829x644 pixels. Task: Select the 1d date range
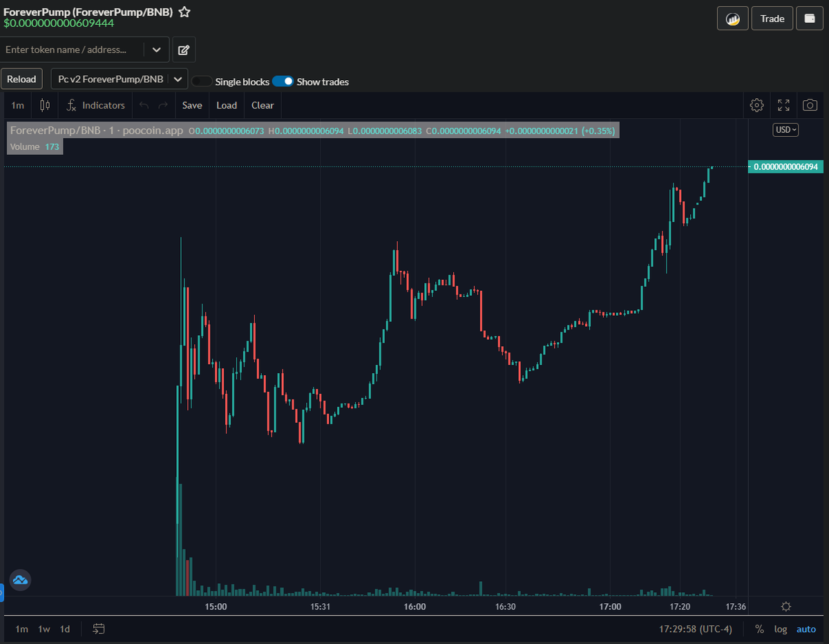pyautogui.click(x=65, y=629)
